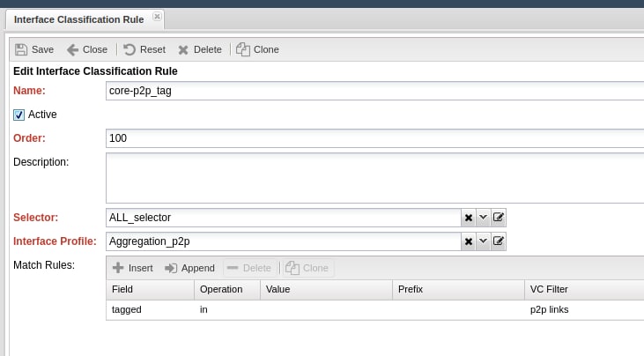Open the Interface Profile dropdown arrow
The width and height of the screenshot is (644, 356).
pyautogui.click(x=483, y=241)
